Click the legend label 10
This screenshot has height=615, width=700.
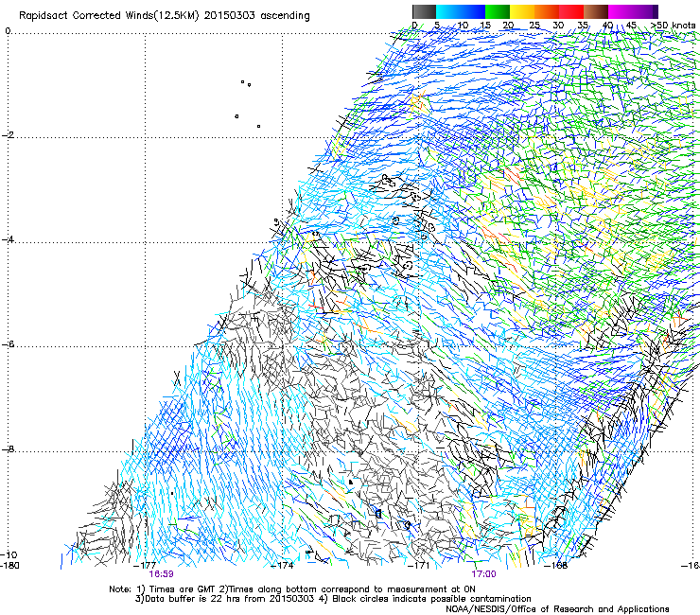click(x=463, y=25)
